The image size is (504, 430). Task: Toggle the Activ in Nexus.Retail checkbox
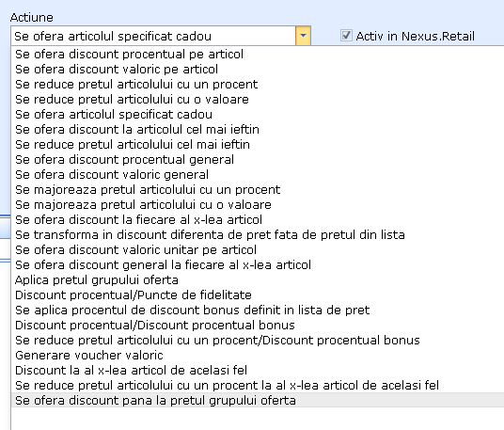click(346, 36)
